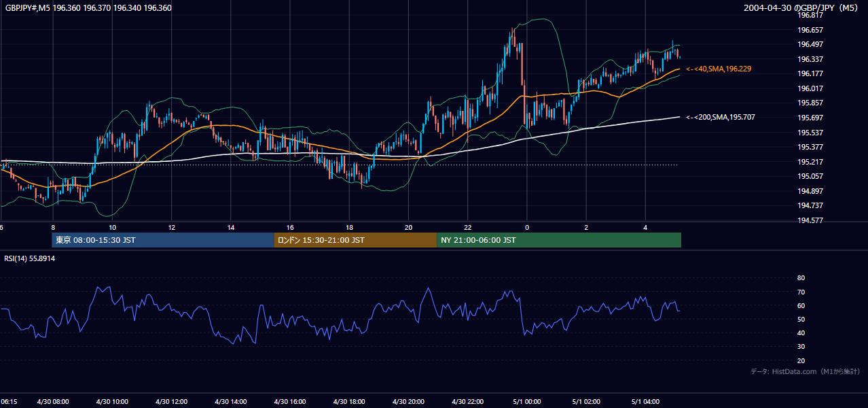Click price axis label 194.737
Image resolution: width=868 pixels, height=408 pixels.
pyautogui.click(x=811, y=206)
